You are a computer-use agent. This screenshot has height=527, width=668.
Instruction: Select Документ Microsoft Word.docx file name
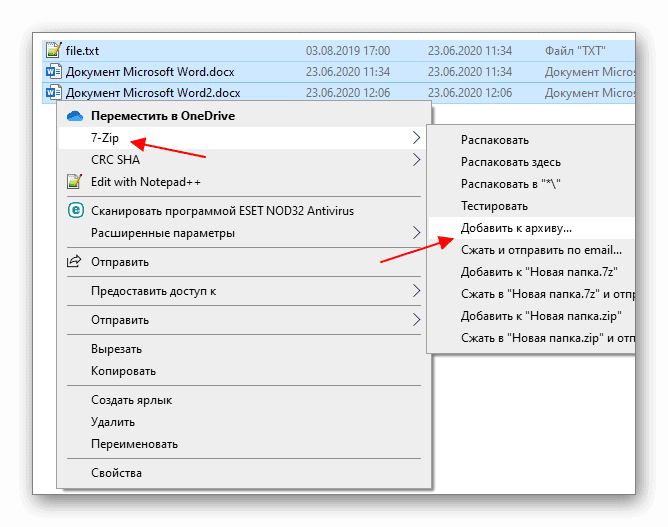[x=150, y=72]
